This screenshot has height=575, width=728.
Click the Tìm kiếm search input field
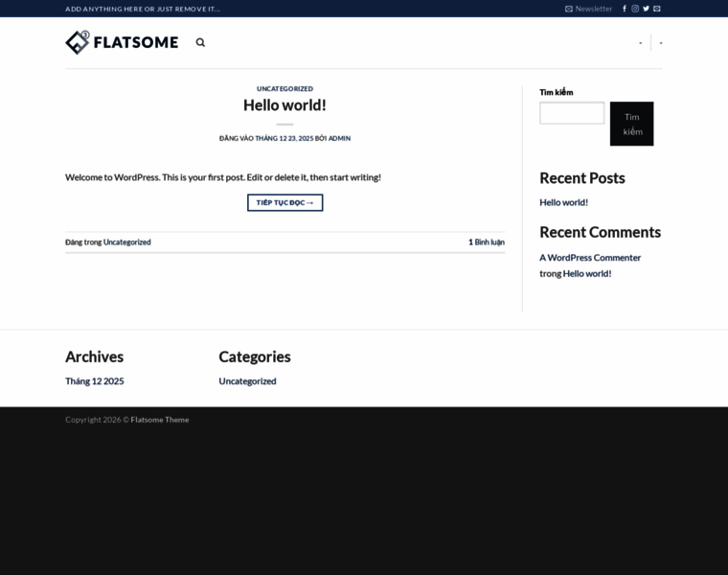click(572, 113)
